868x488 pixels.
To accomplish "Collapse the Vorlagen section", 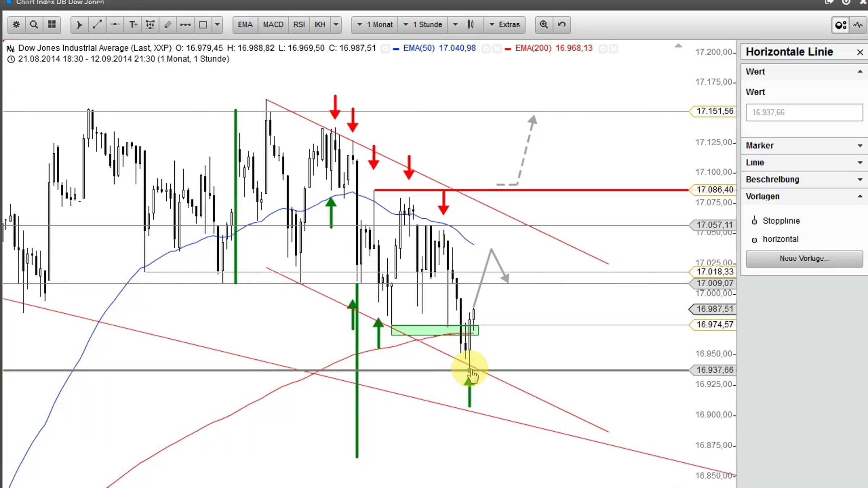I will 860,196.
